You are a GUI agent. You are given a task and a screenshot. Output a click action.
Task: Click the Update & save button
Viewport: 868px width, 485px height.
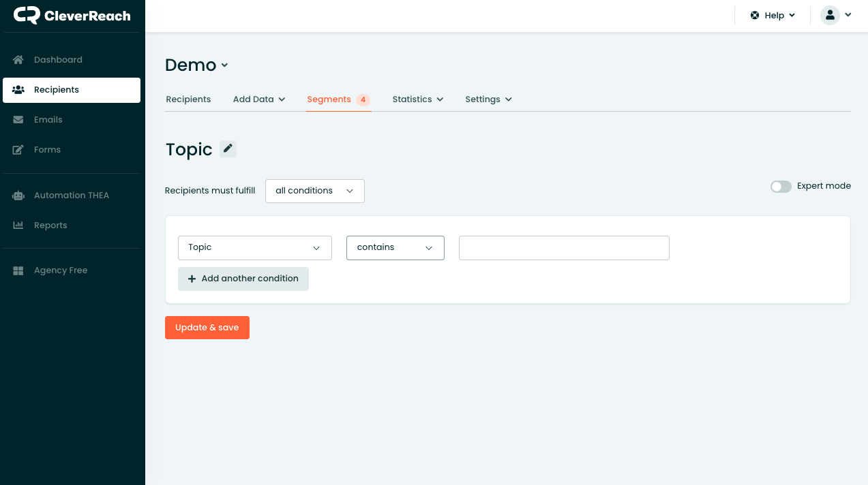click(x=207, y=328)
